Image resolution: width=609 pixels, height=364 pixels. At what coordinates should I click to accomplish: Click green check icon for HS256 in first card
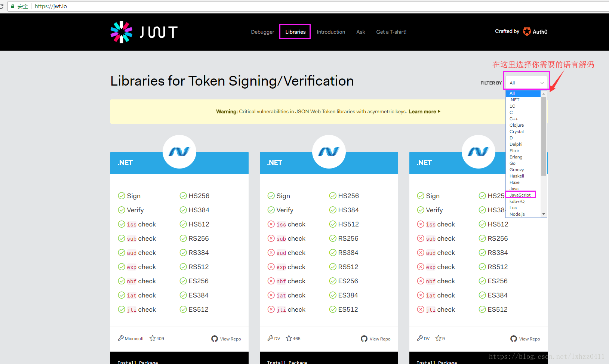(x=183, y=196)
